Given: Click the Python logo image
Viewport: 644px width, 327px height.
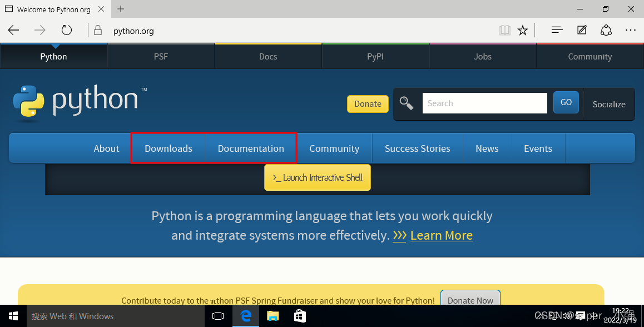Looking at the screenshot, I should point(80,103).
